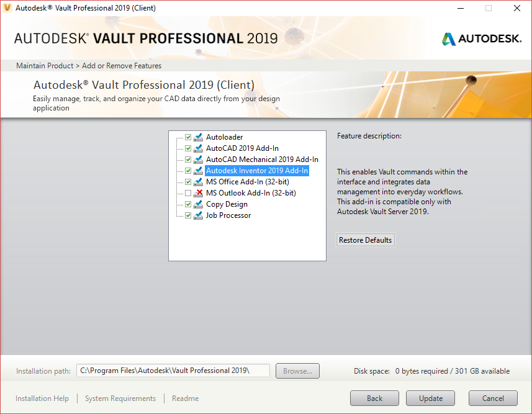Select the Job Processor feature row
Viewport: 532px width, 414px height.
[228, 215]
